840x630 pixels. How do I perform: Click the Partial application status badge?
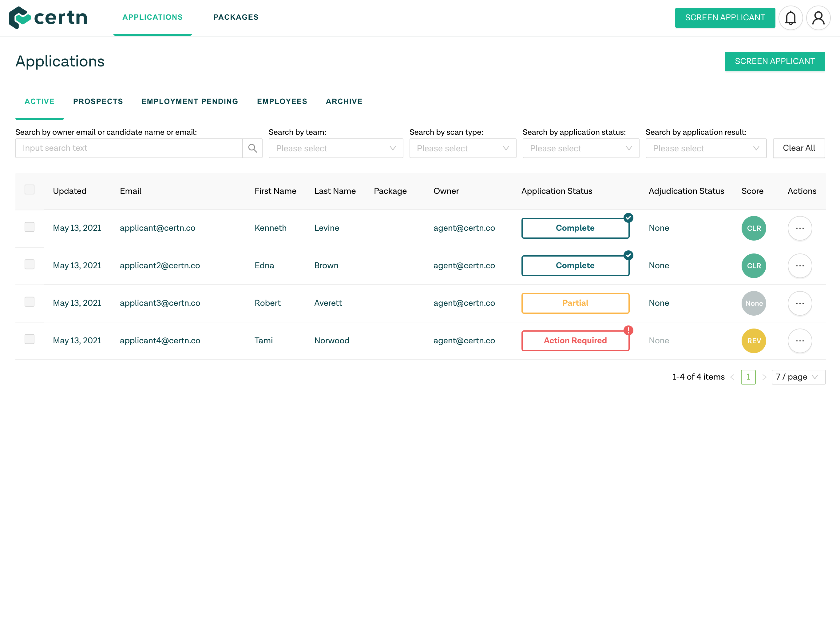pos(575,303)
